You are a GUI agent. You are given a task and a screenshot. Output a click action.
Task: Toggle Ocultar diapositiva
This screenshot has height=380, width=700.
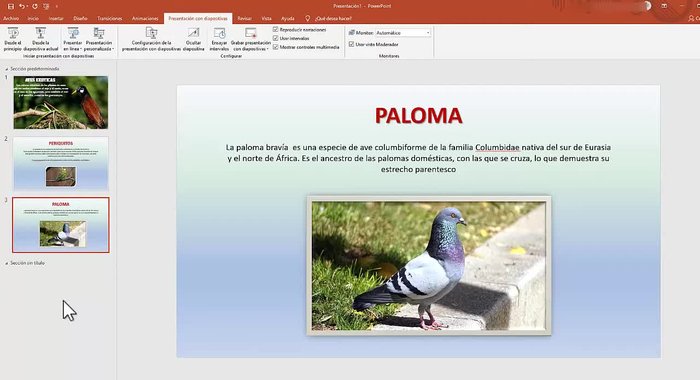(x=193, y=39)
